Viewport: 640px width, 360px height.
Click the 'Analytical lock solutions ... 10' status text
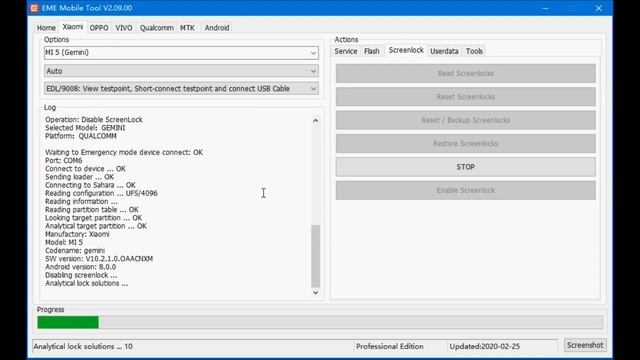(x=83, y=346)
